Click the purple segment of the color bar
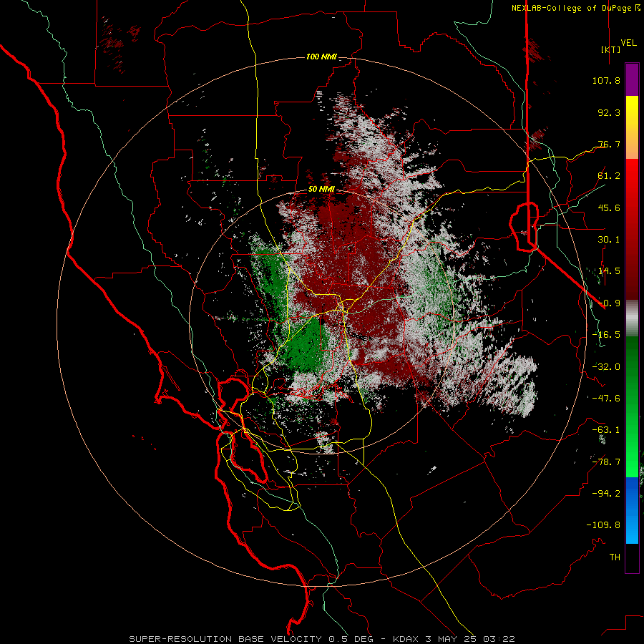 coord(632,79)
